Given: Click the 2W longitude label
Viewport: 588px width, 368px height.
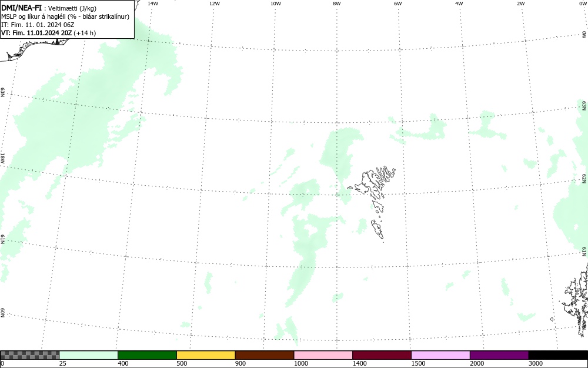Looking at the screenshot, I should point(520,4).
